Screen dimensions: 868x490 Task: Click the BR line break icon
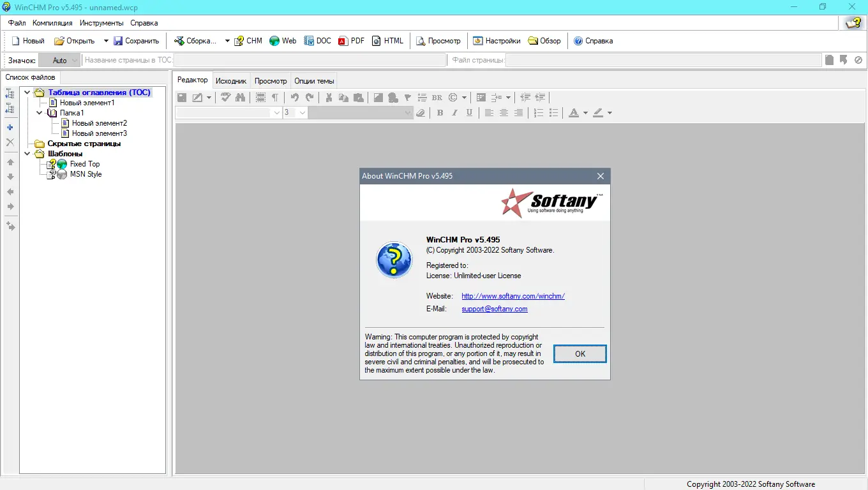[x=437, y=98]
